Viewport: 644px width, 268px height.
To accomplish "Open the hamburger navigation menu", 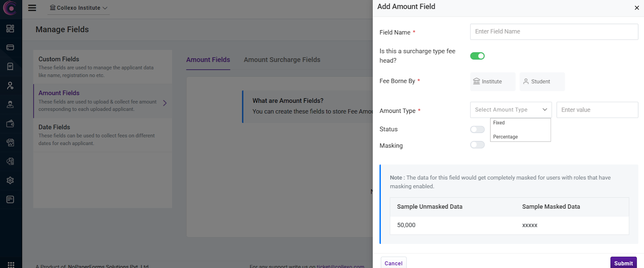I will pos(32,8).
